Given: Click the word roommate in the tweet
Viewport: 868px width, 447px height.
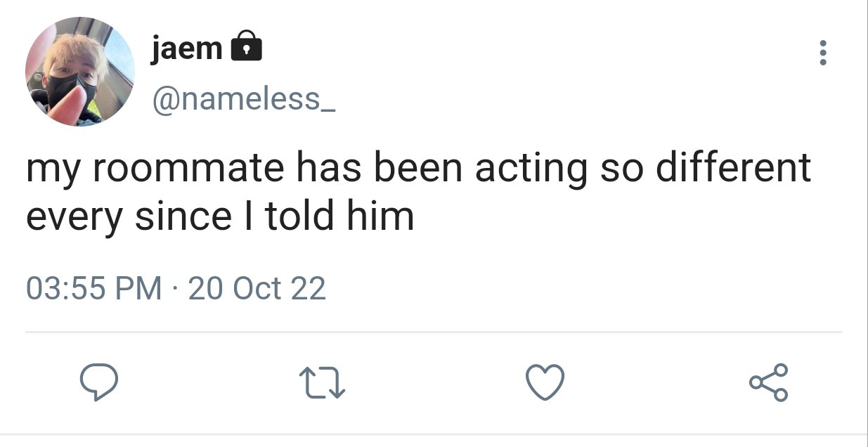Looking at the screenshot, I should coord(188,169).
